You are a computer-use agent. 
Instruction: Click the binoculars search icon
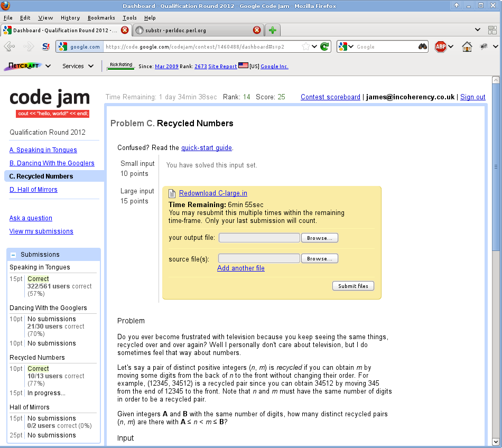423,46
